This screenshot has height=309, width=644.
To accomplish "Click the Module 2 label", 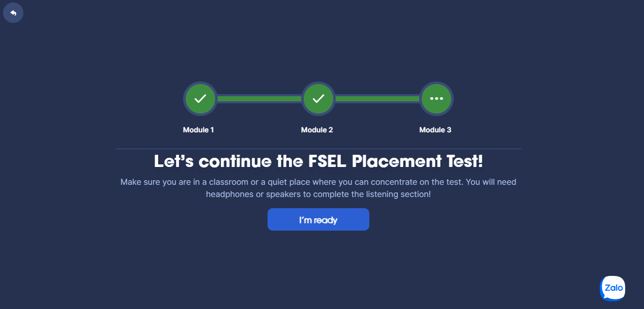I will point(317,130).
